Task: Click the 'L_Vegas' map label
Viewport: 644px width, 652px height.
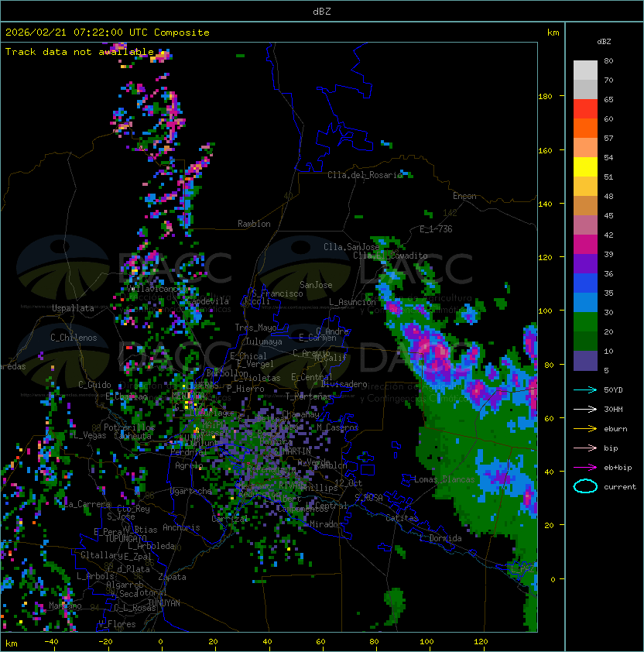Action: pyautogui.click(x=90, y=435)
